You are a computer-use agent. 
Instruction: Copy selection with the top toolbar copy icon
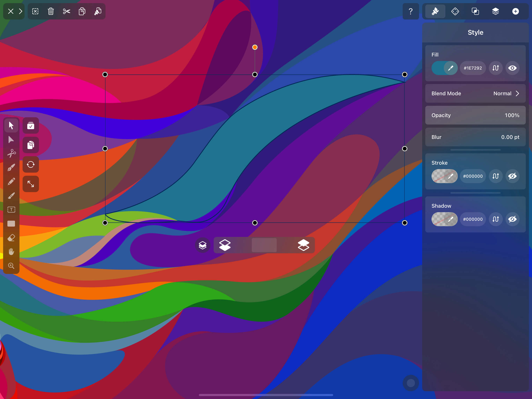coord(82,11)
